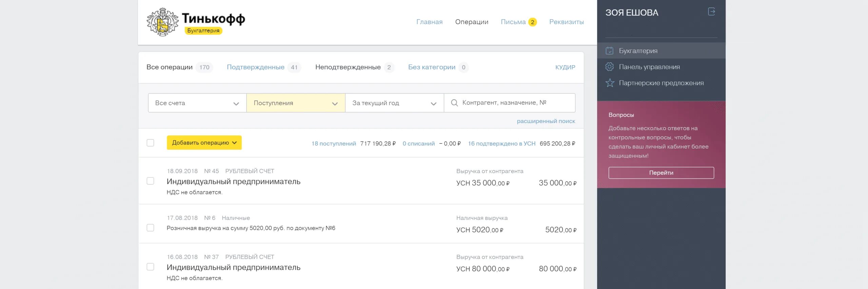Click the Письма unread badge showing 2

[532, 22]
